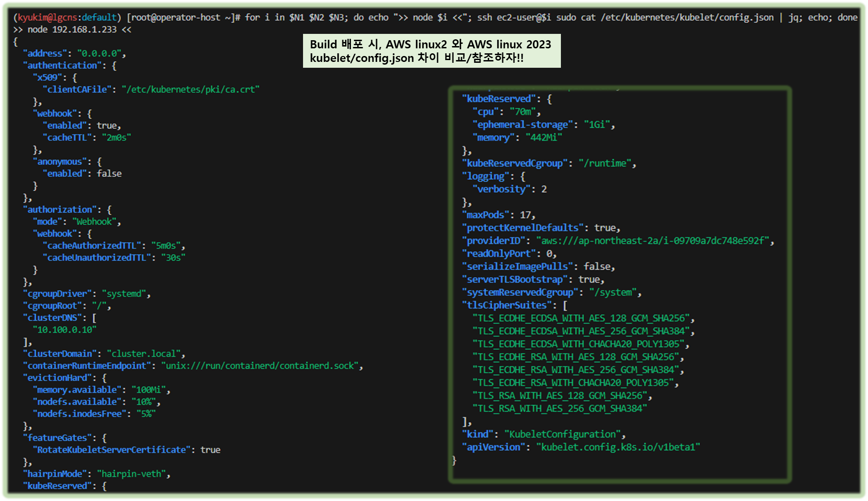Click the "hairpinMode" hairpin-veth line
The width and height of the screenshot is (868, 501).
coord(96,473)
